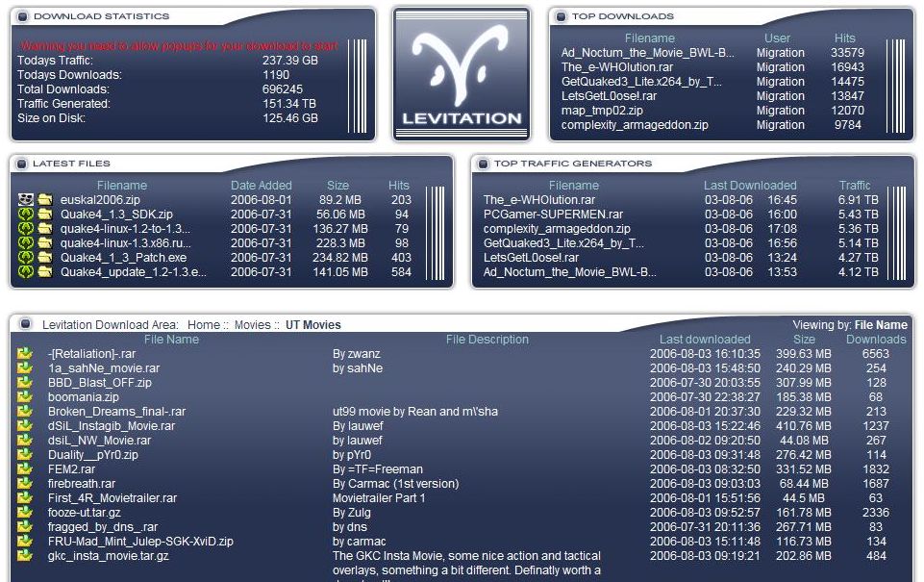The height and width of the screenshot is (582, 924).
Task: Click the movie category icon beside euskal2006.zip
Action: pyautogui.click(x=26, y=200)
